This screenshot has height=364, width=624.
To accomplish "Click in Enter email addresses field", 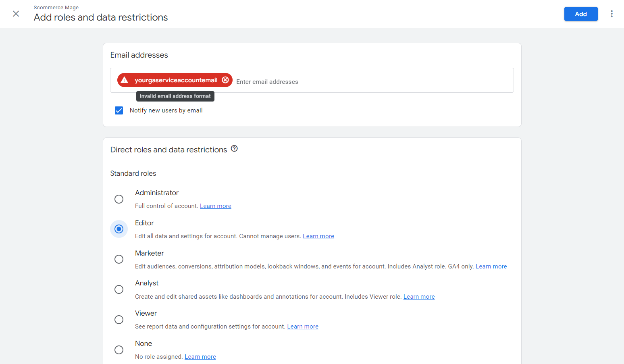I will (363, 81).
